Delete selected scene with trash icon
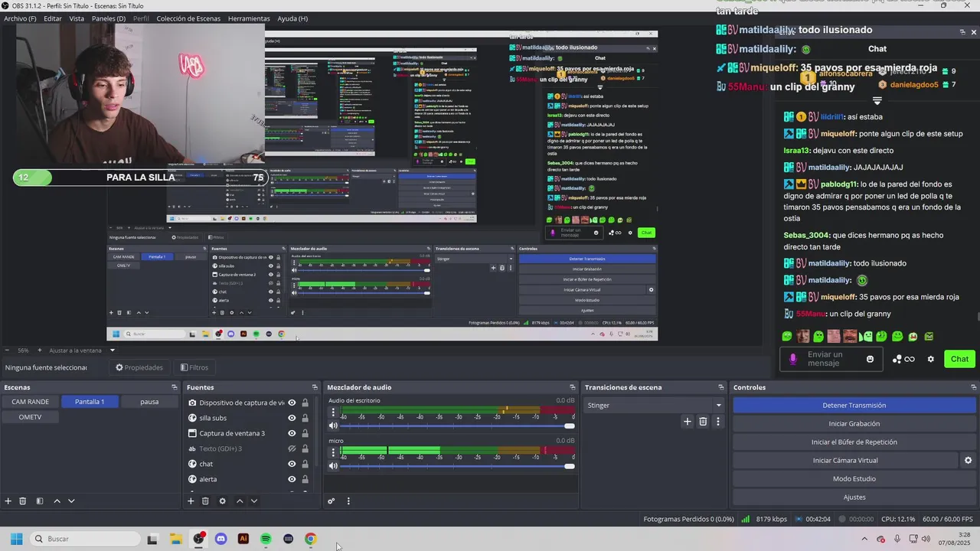The image size is (980, 551). [x=23, y=501]
